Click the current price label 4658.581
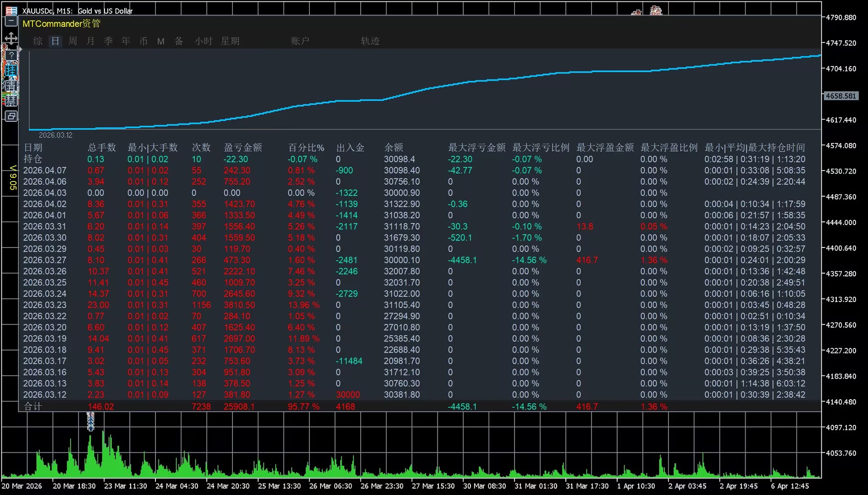The image size is (868, 495). [x=841, y=96]
